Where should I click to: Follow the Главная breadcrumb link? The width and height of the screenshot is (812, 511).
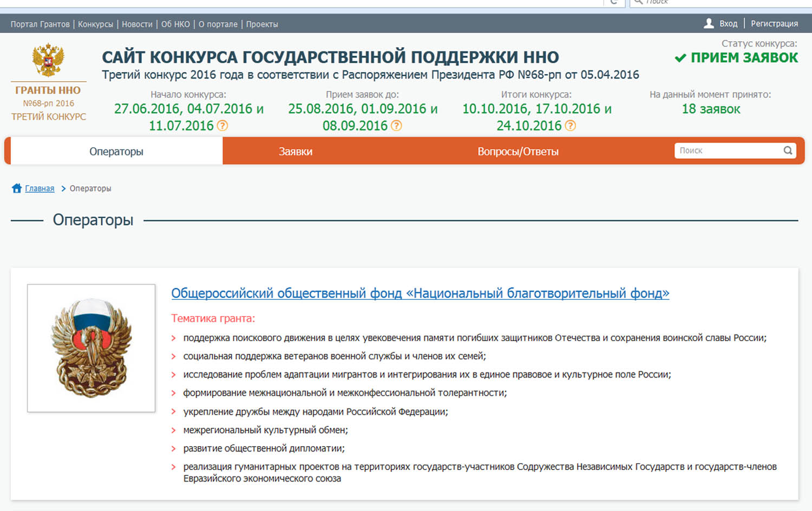(40, 188)
